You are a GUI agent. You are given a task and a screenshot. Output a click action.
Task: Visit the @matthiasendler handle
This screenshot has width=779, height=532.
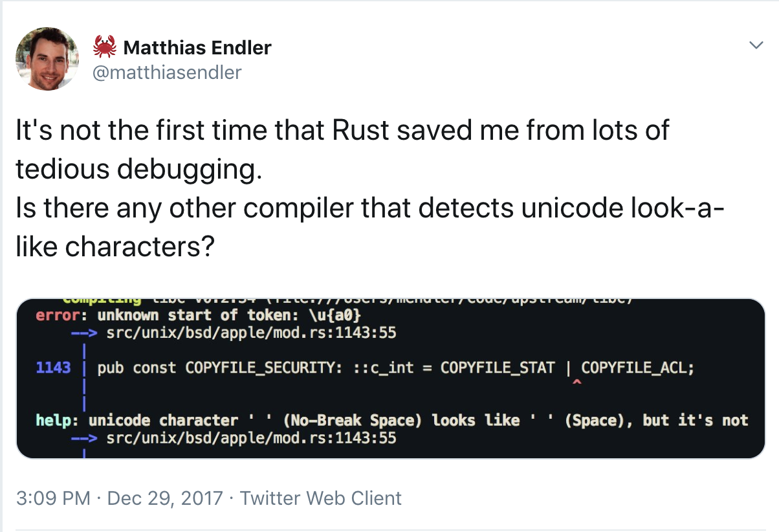pyautogui.click(x=168, y=72)
